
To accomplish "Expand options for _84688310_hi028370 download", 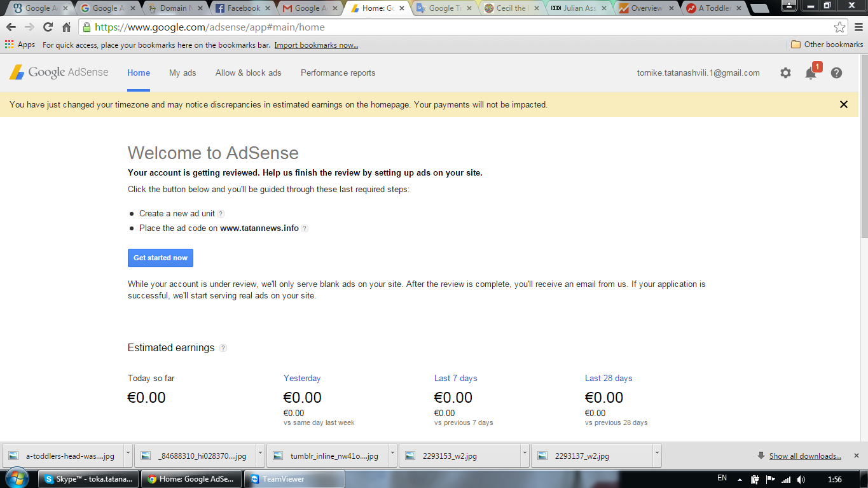I will 260,456.
